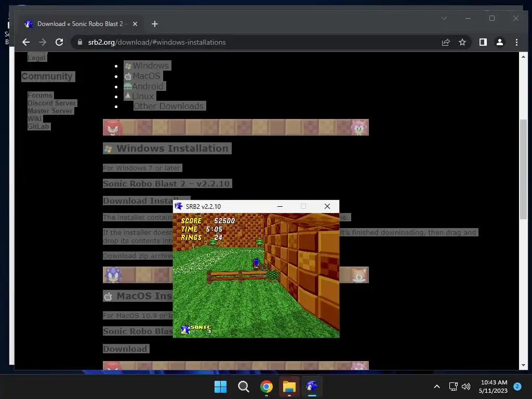Share this page using the share icon
Image resolution: width=532 pixels, height=399 pixels.
click(x=445, y=42)
